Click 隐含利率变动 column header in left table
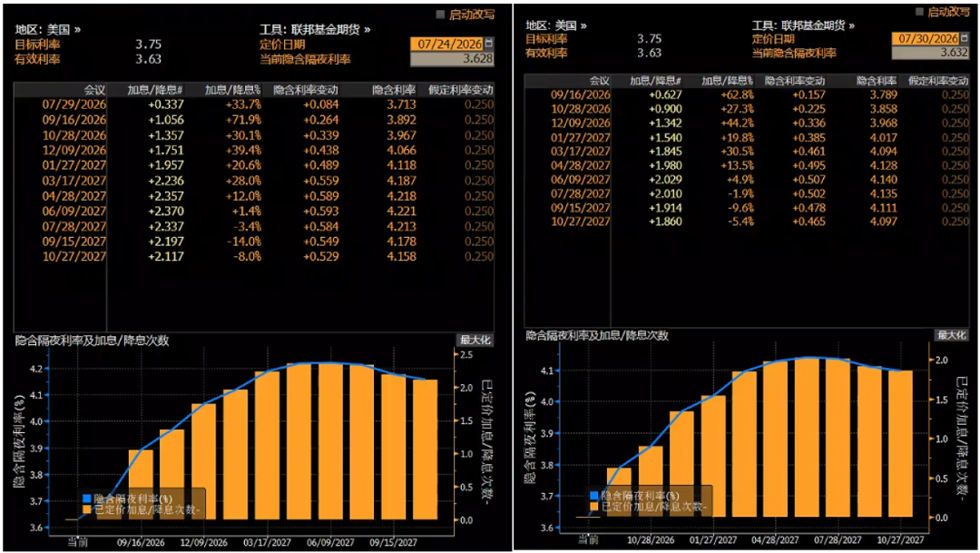Image resolution: width=980 pixels, height=553 pixels. tap(306, 90)
